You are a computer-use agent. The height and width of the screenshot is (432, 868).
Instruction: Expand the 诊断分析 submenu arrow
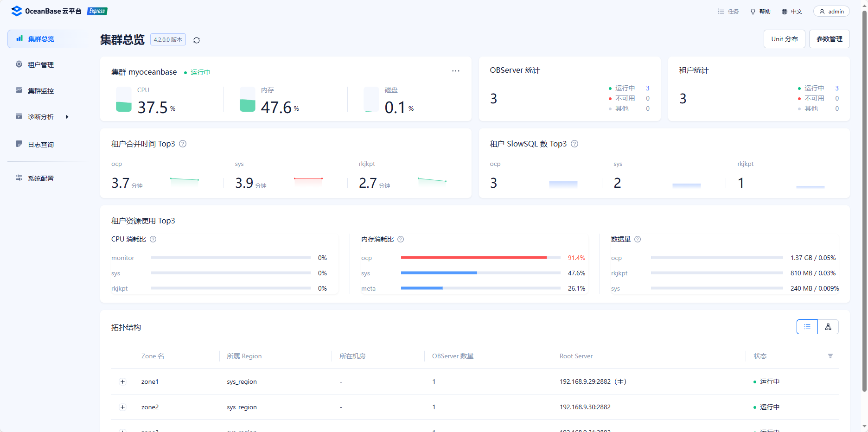click(67, 117)
